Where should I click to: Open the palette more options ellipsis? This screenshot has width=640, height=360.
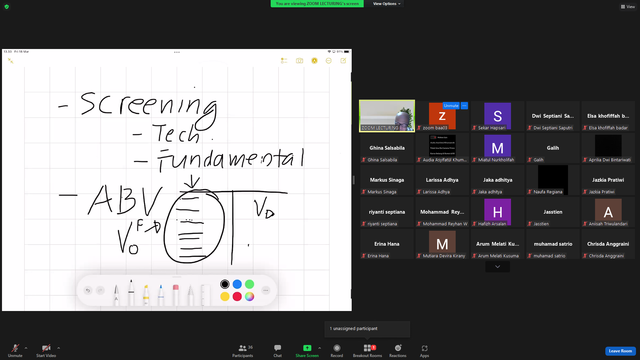coord(266,290)
